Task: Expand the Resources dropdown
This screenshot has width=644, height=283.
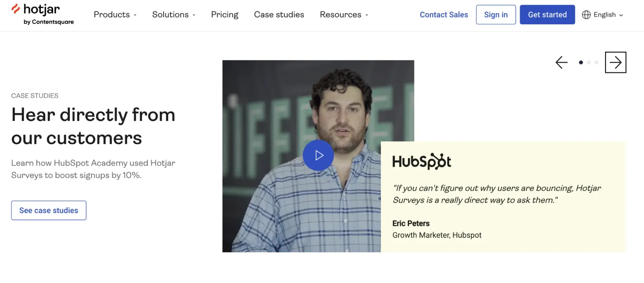Action: click(344, 15)
